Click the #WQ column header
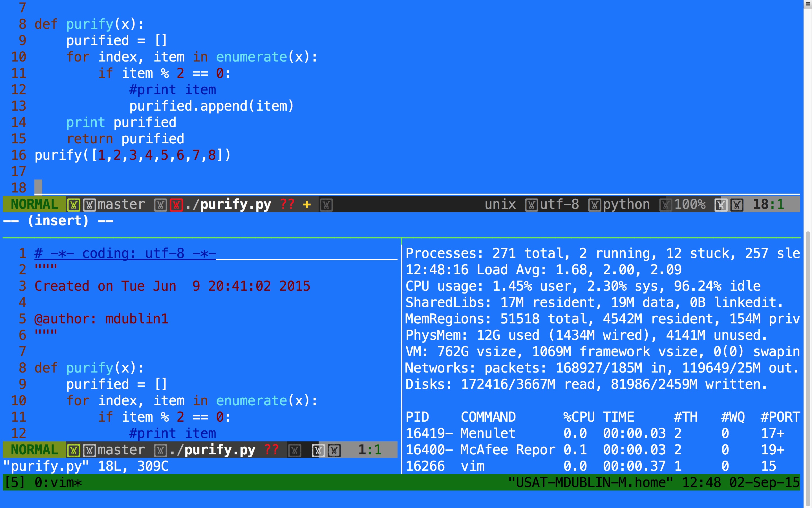Image resolution: width=812 pixels, height=508 pixels. pos(733,417)
